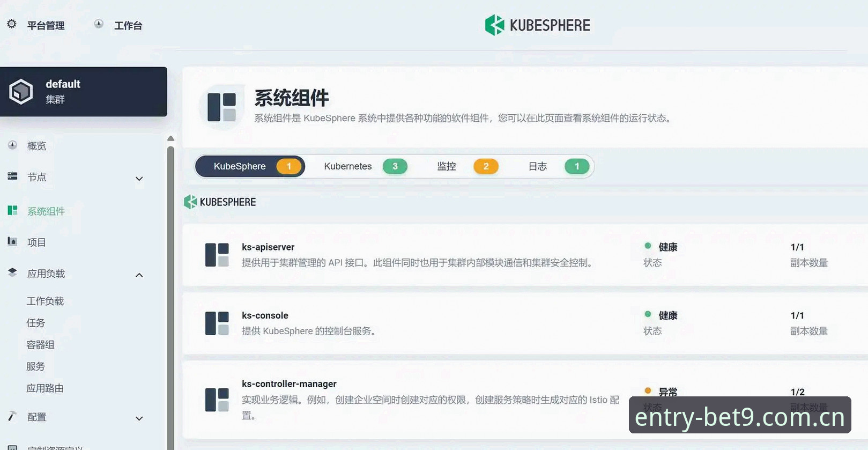Viewport: 868px width, 450px height.
Task: Click ks-apiserver replica count 1/1
Action: [x=797, y=247]
